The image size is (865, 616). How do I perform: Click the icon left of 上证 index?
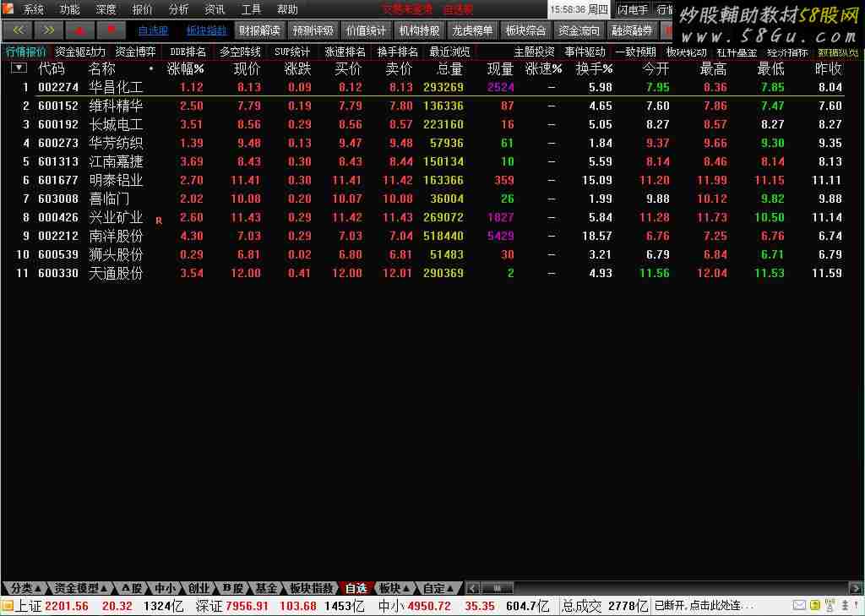pos(7,606)
